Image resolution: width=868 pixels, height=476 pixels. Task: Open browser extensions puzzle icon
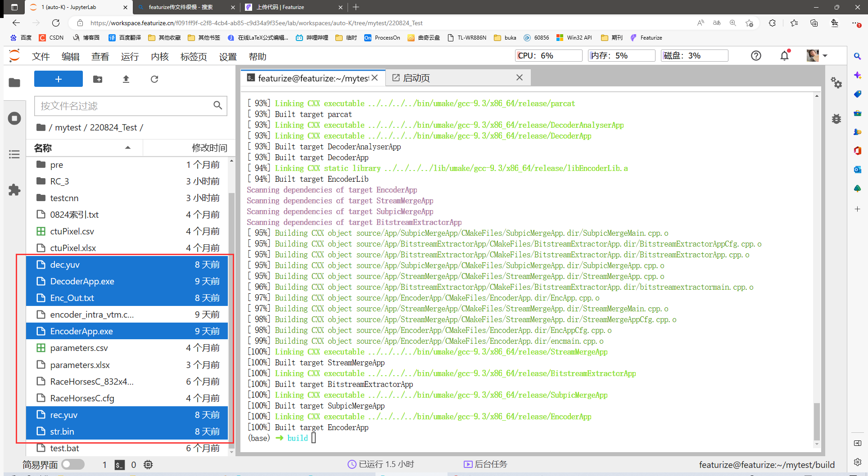point(772,23)
